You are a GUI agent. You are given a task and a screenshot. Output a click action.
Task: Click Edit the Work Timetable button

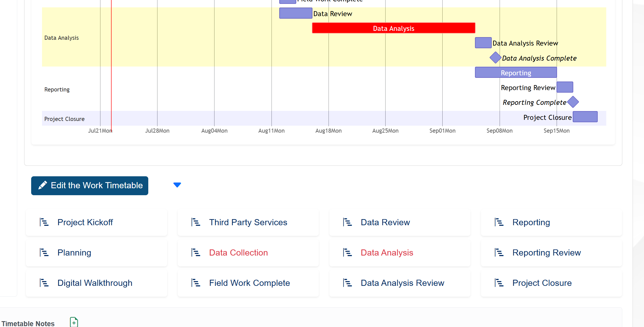click(x=90, y=185)
